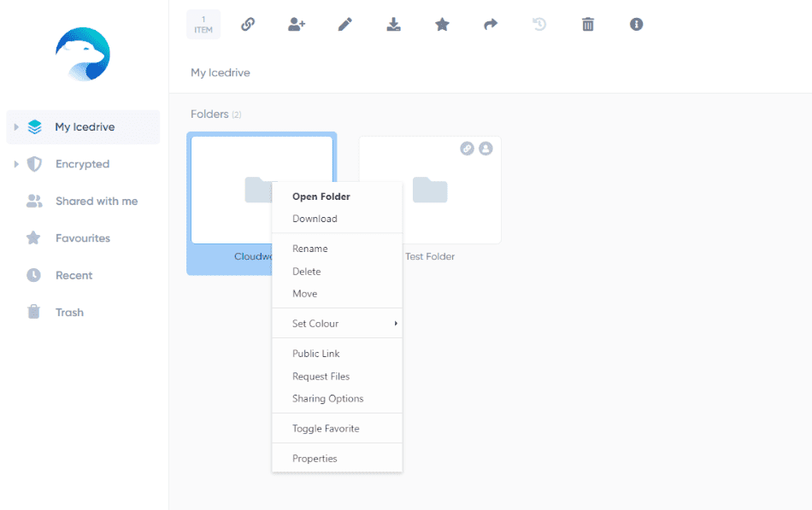
Task: Click the pencil rename icon
Action: click(345, 24)
